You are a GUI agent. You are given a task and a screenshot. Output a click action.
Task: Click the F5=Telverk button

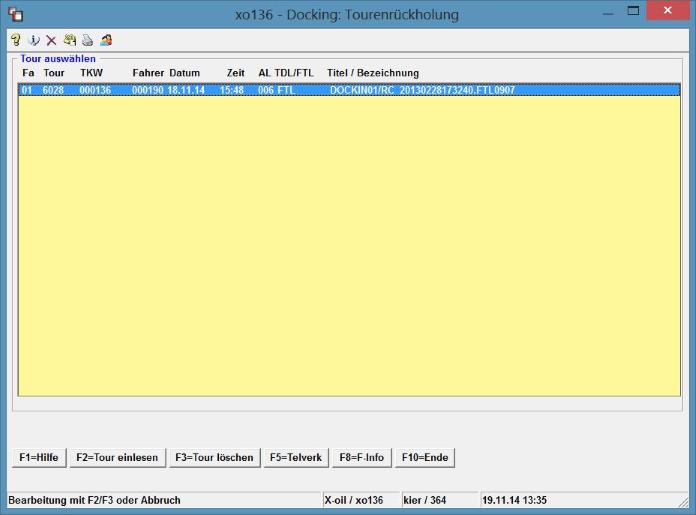click(x=296, y=457)
